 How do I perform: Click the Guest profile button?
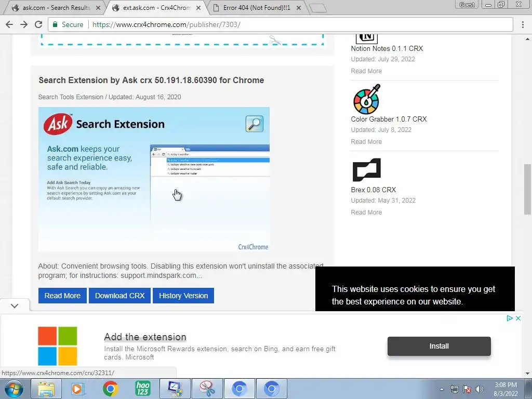(x=467, y=4)
